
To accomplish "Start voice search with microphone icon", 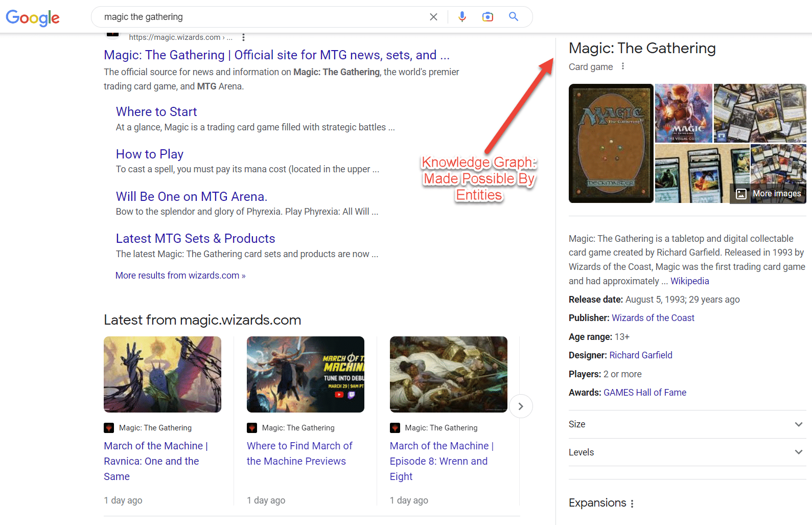I will pos(462,17).
